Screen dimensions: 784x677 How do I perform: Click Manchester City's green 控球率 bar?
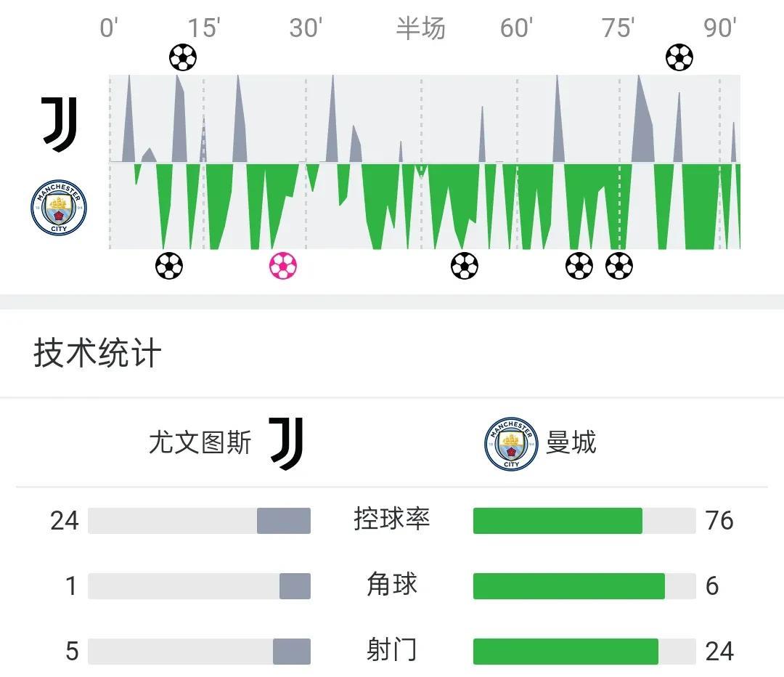(x=558, y=520)
